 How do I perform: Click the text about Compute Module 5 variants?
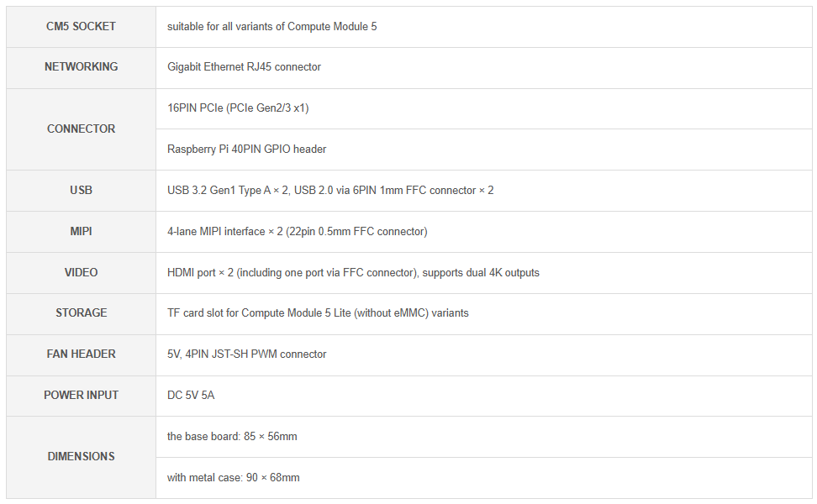tap(271, 26)
